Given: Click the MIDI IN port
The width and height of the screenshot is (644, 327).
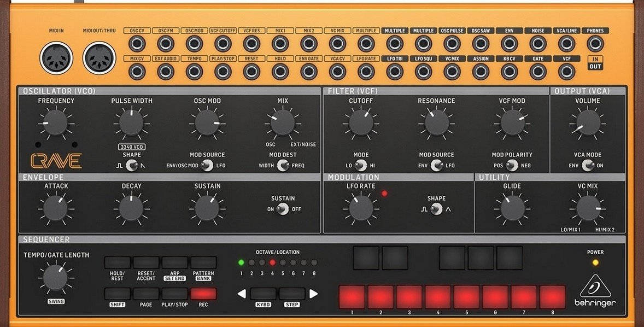Looking at the screenshot, I should 56,58.
